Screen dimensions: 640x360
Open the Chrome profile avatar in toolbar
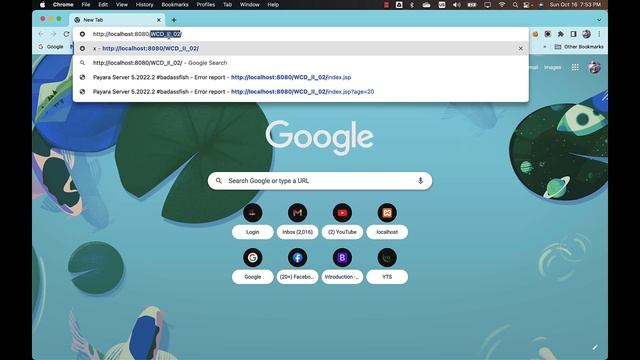click(x=586, y=34)
